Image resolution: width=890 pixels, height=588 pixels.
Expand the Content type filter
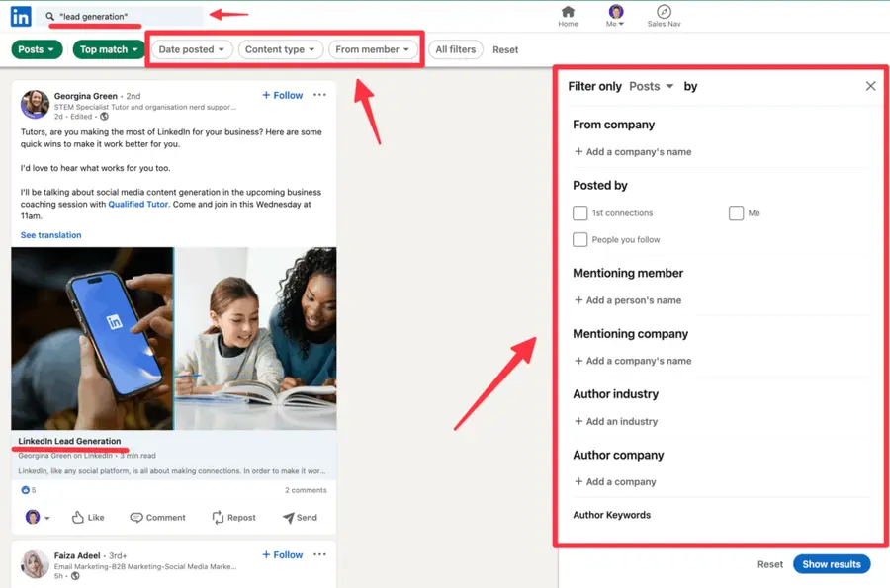coord(279,49)
